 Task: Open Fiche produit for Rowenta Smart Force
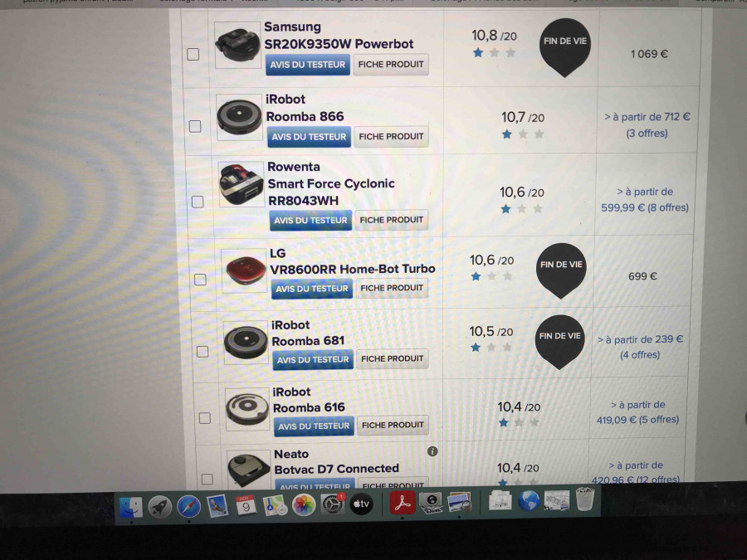coord(392,220)
